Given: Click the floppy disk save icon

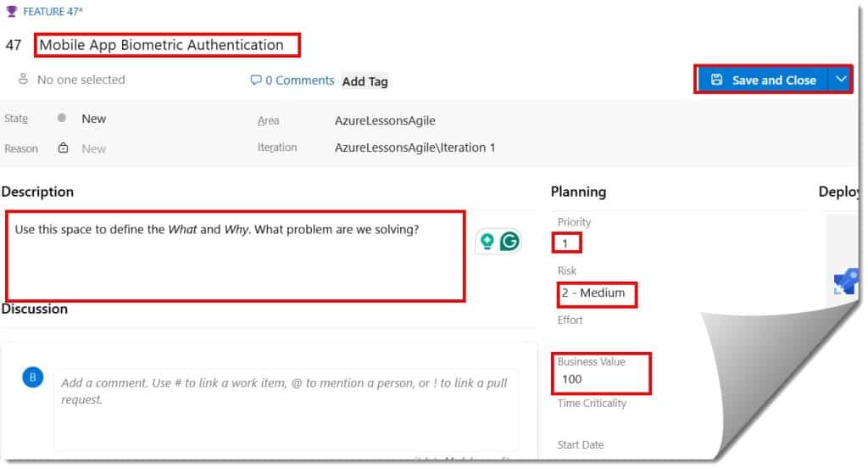Looking at the screenshot, I should [x=716, y=80].
